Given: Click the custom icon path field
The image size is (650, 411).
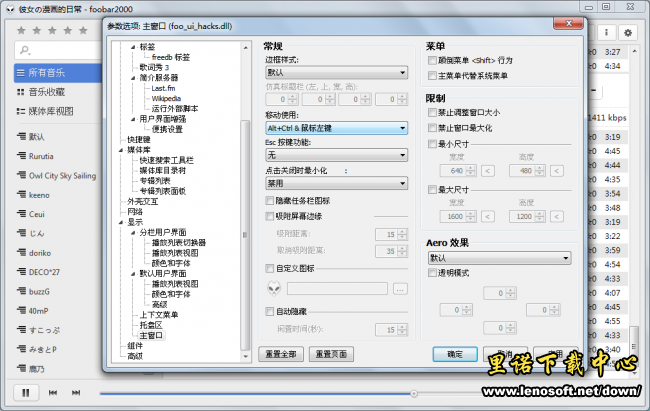Looking at the screenshot, I should pos(337,289).
